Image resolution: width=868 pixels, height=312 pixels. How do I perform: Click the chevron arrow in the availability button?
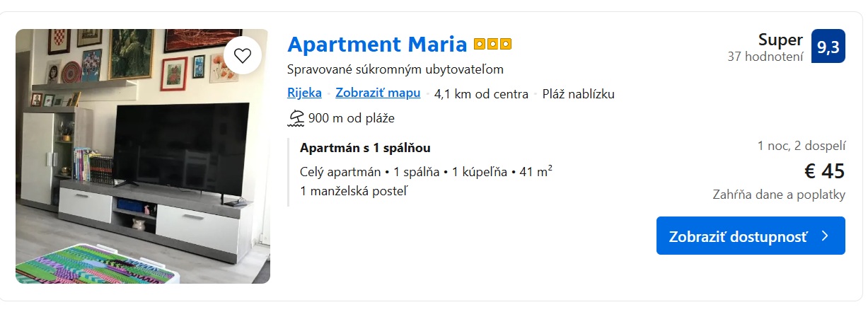tap(825, 236)
